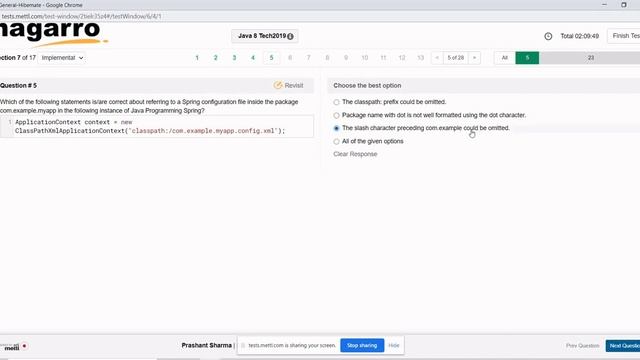Go to question 2 in navigator

(216, 58)
